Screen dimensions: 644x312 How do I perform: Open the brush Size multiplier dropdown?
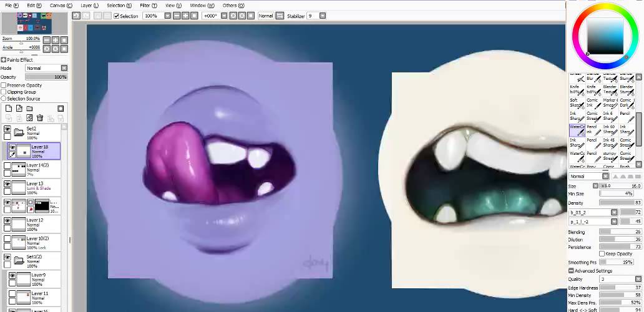point(595,186)
